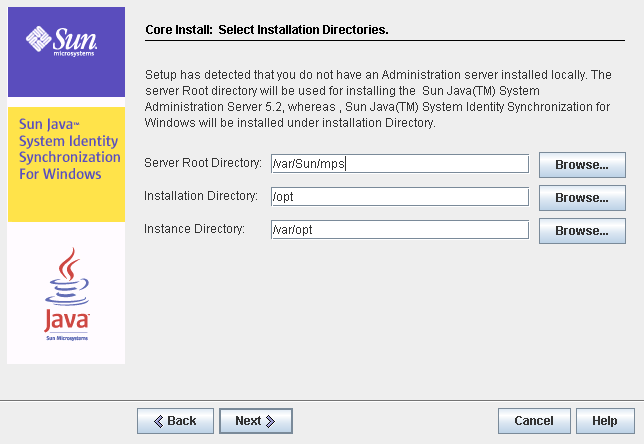Click the Java coffee cup logo

67,294
